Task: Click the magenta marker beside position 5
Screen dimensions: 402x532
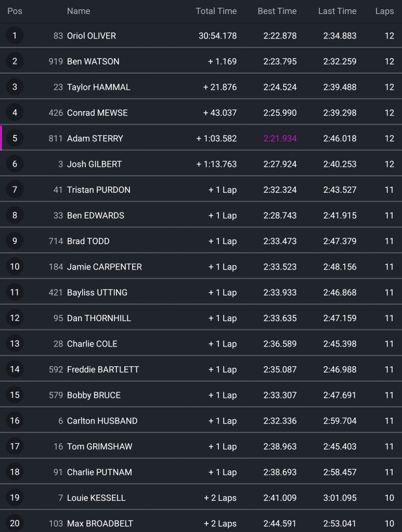Action: tap(2, 138)
